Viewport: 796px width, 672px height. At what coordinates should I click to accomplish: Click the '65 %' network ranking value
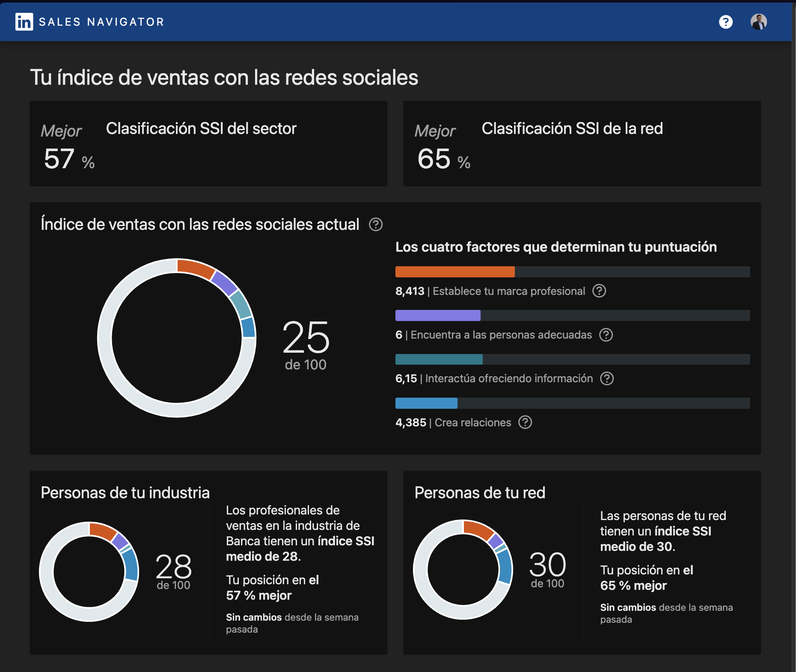tap(444, 159)
